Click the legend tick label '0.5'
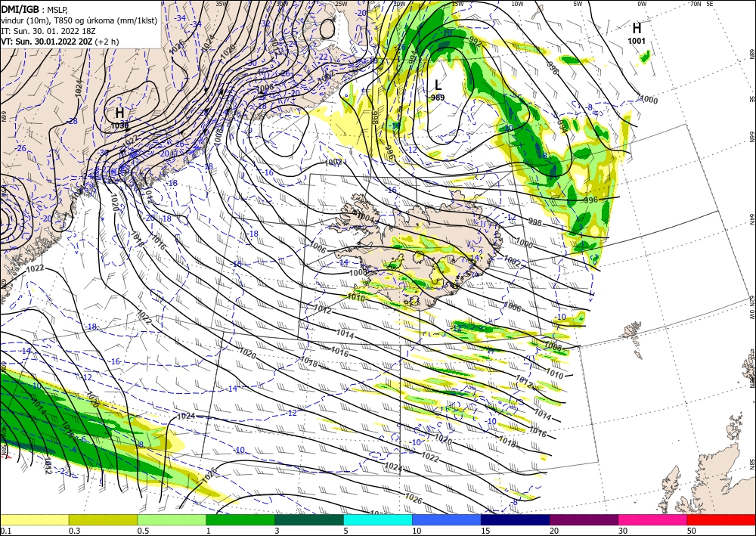This screenshot has height=536, width=756. click(x=143, y=531)
